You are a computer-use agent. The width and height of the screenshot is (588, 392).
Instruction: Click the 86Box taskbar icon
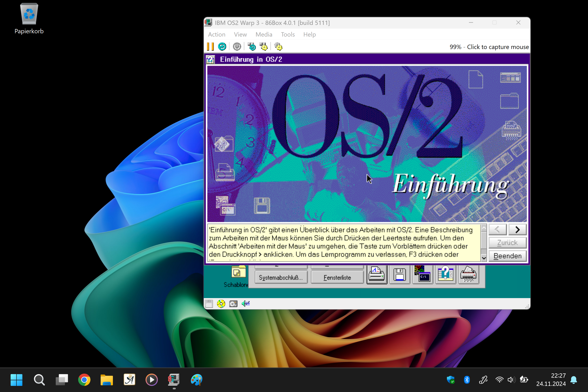[x=174, y=380]
